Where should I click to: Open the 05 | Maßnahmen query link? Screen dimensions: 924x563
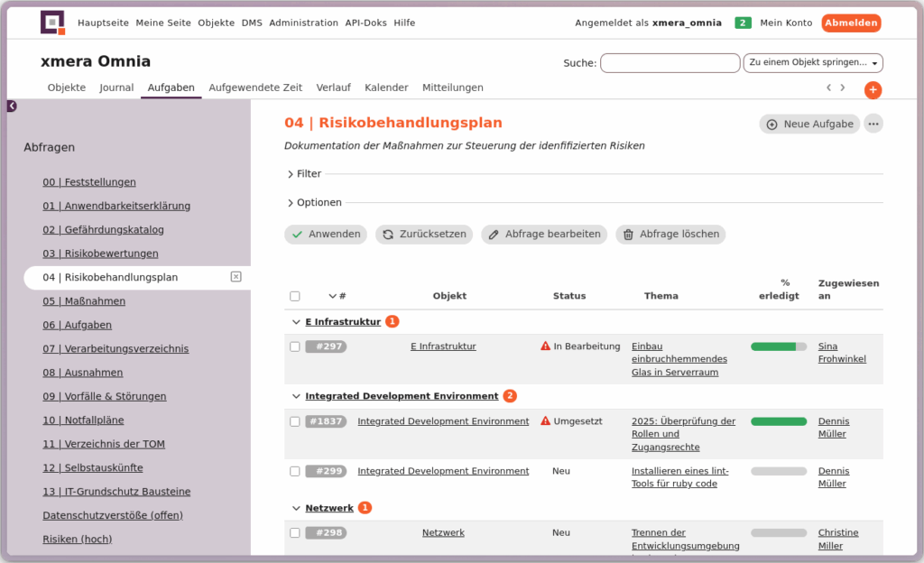84,301
